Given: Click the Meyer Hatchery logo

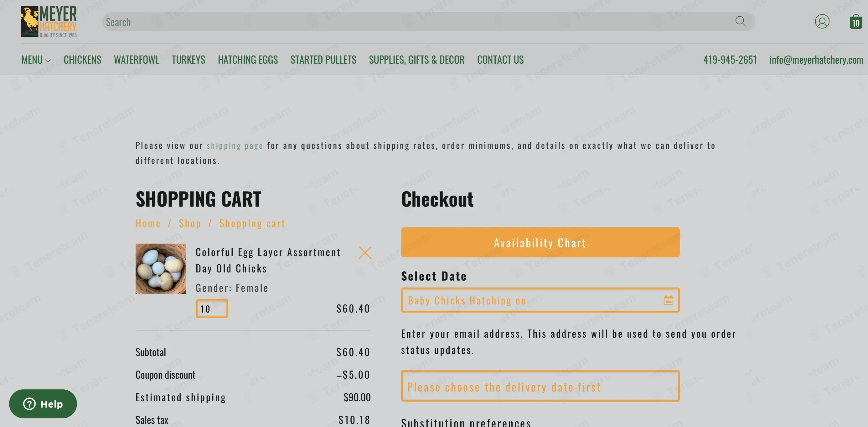Looking at the screenshot, I should pos(49,22).
